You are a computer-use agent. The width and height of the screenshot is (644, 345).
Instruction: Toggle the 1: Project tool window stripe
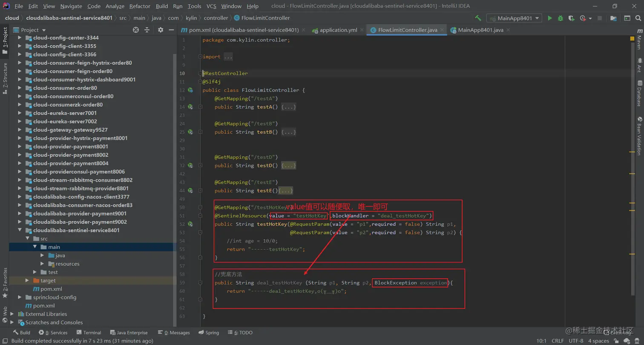[5, 41]
